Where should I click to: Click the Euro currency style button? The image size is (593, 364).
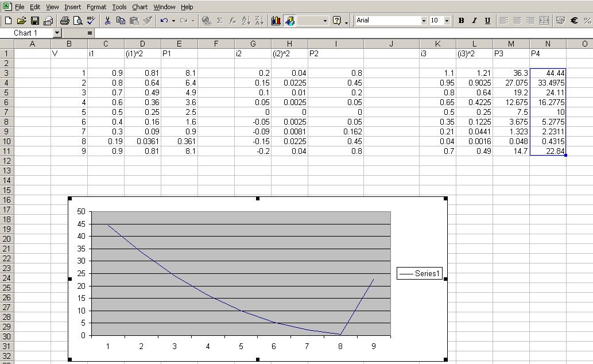pos(574,21)
